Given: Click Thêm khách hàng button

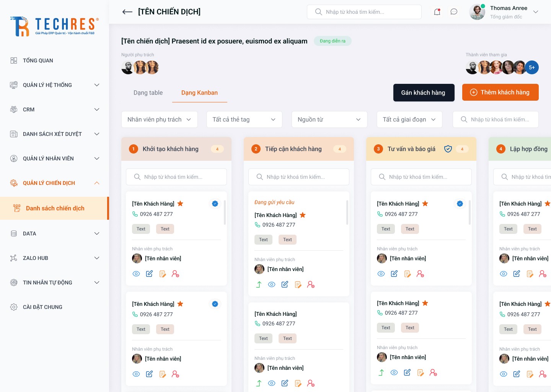Looking at the screenshot, I should [x=500, y=92].
